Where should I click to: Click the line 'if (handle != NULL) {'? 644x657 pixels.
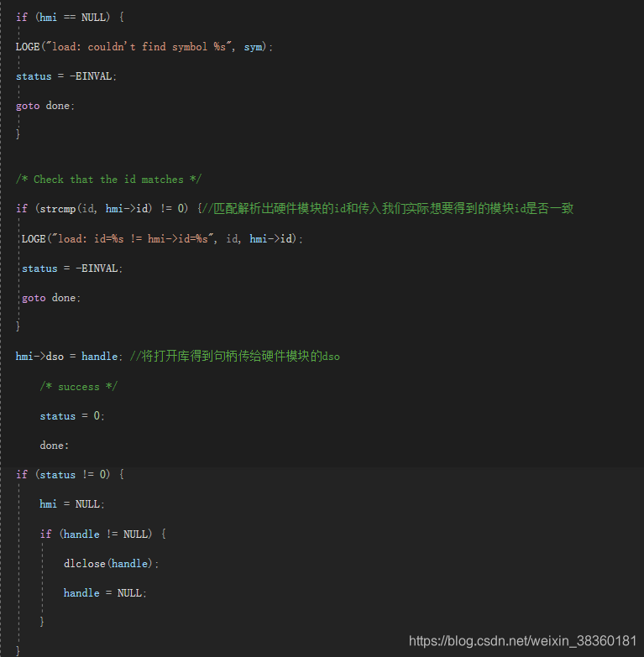click(x=103, y=534)
